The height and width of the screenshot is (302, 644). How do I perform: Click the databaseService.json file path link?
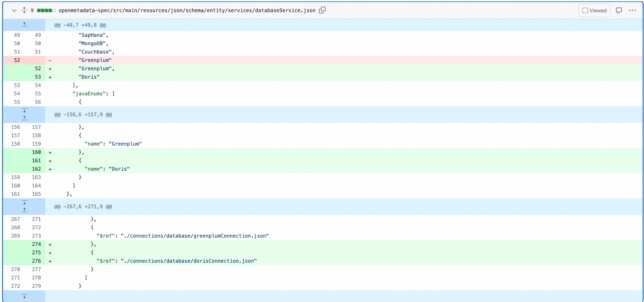[x=187, y=10]
